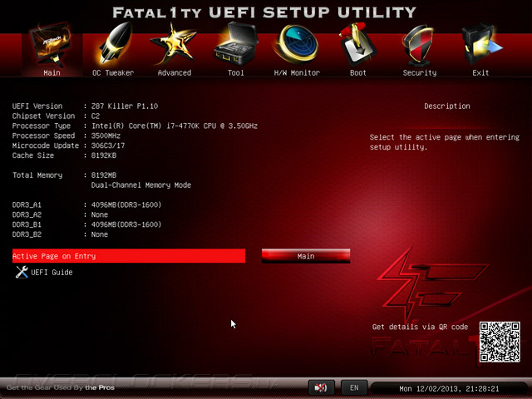The height and width of the screenshot is (399, 532).
Task: Click the date and time display
Action: pos(449,388)
